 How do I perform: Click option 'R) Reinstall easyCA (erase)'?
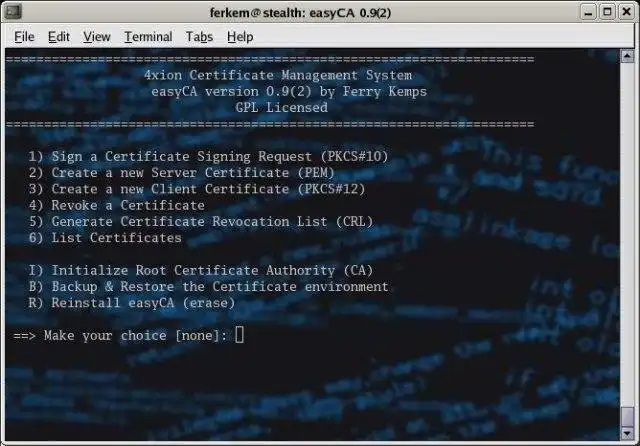[132, 303]
